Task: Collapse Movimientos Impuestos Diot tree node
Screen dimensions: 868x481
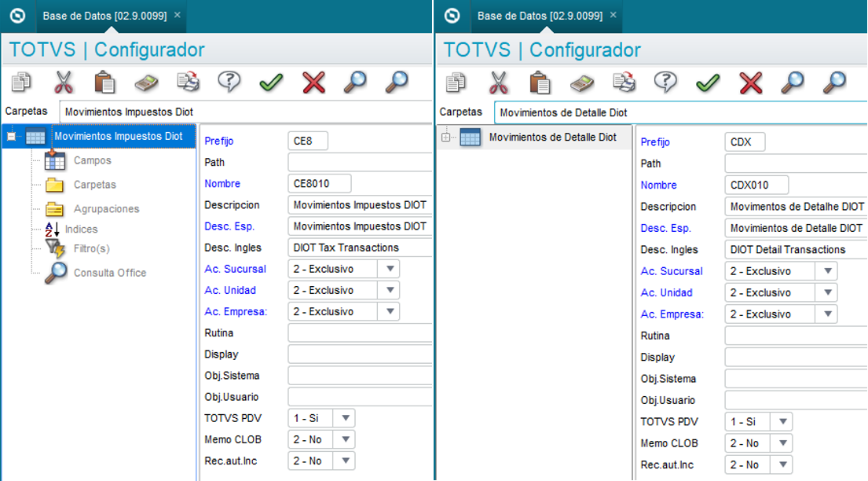Action: coord(11,136)
